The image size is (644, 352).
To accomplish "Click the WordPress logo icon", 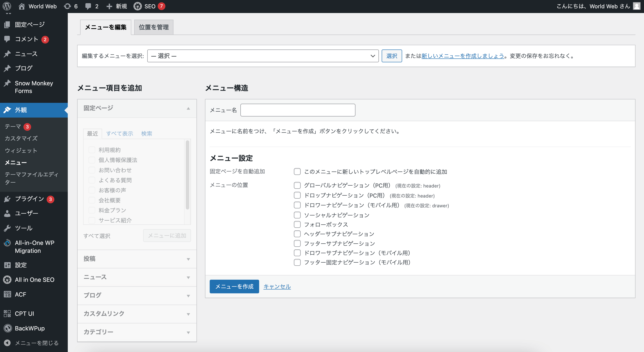I will point(7,6).
